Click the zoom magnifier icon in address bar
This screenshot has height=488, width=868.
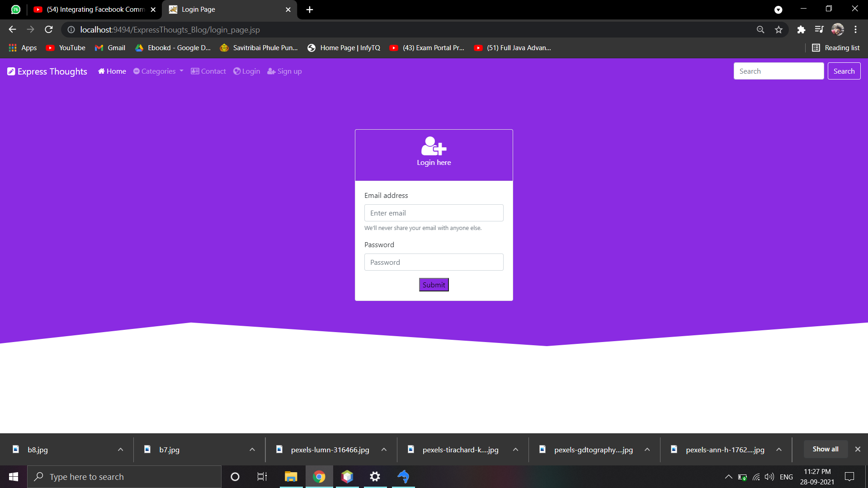click(760, 30)
